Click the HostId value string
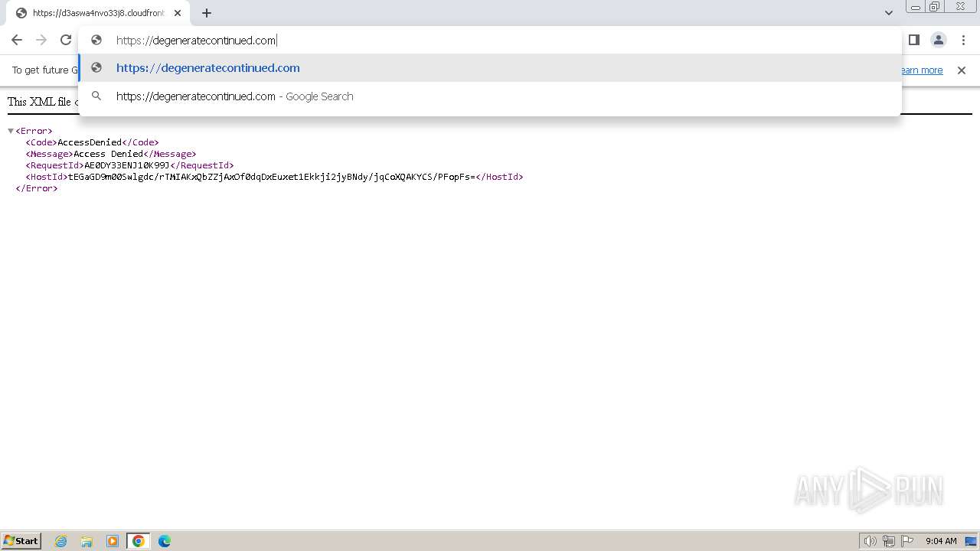The height and width of the screenshot is (551, 980). [x=272, y=177]
